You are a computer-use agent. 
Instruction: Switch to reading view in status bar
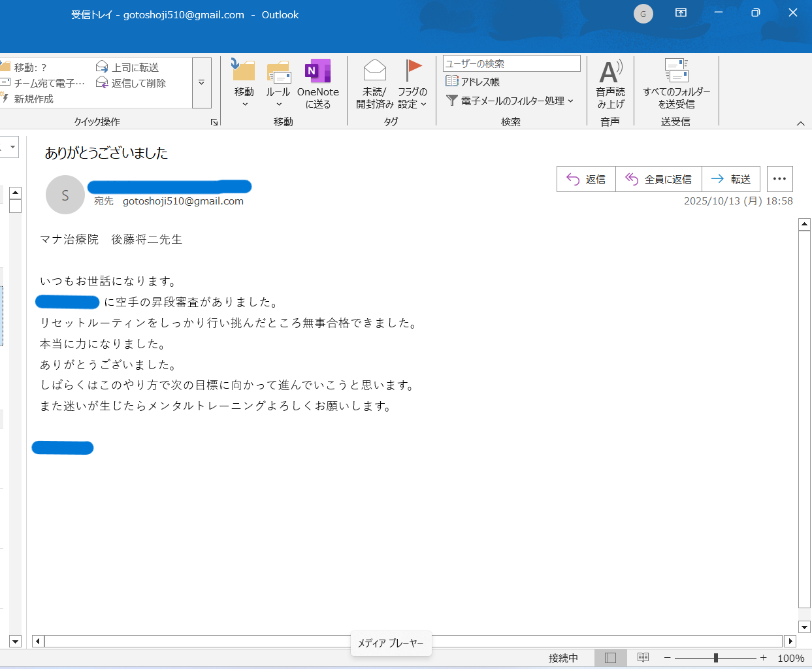pyautogui.click(x=643, y=658)
